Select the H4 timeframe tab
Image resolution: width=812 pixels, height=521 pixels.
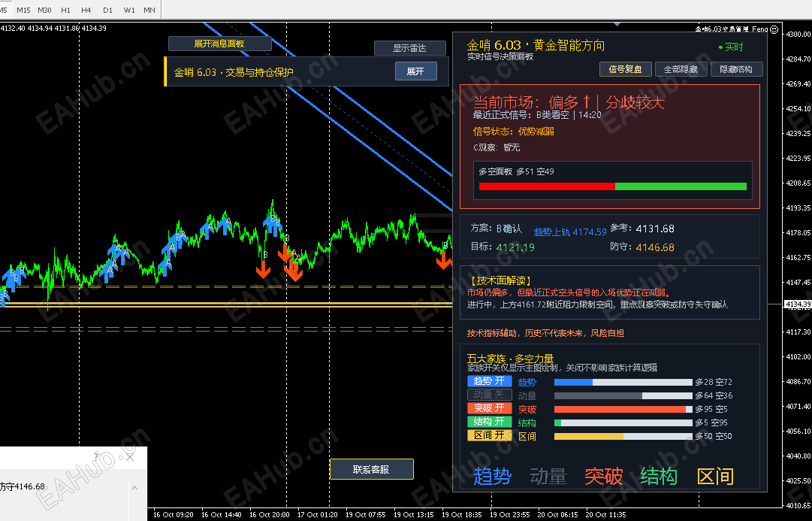coord(86,10)
